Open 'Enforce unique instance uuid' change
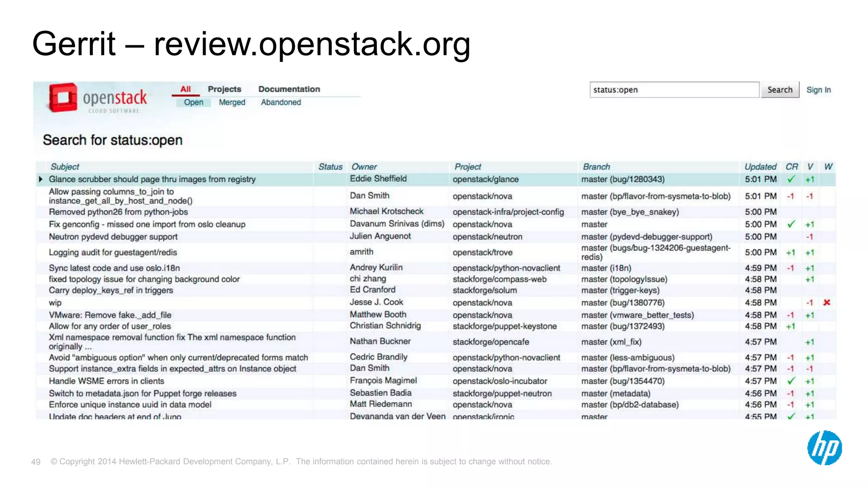The height and width of the screenshot is (488, 868). 130,405
